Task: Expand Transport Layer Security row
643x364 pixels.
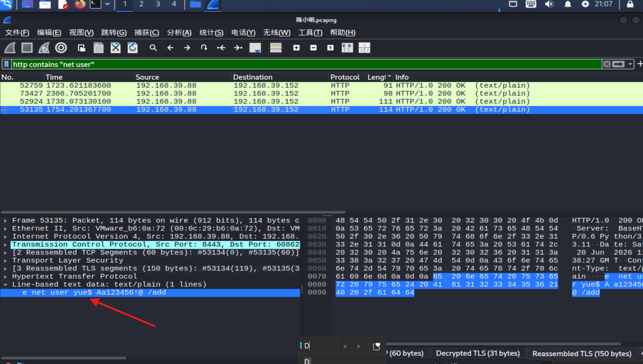Action: pos(5,261)
